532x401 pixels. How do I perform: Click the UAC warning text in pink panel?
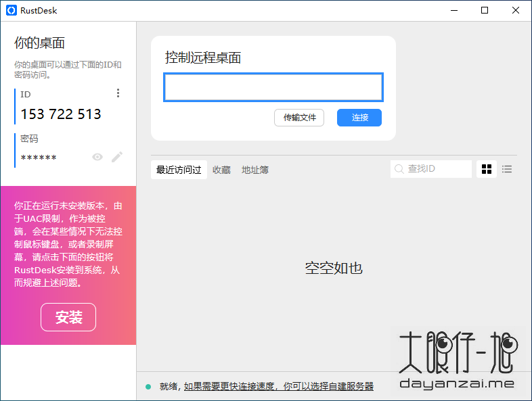[x=68, y=244]
